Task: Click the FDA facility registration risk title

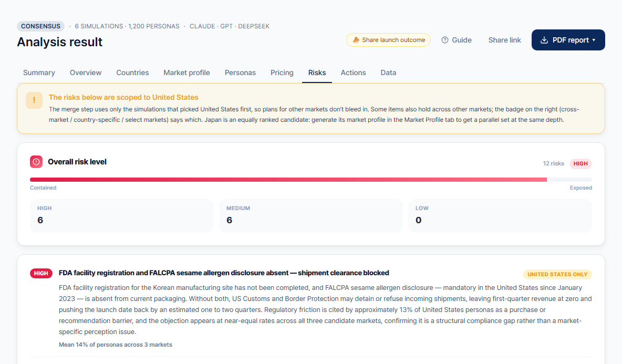Action: (224, 273)
